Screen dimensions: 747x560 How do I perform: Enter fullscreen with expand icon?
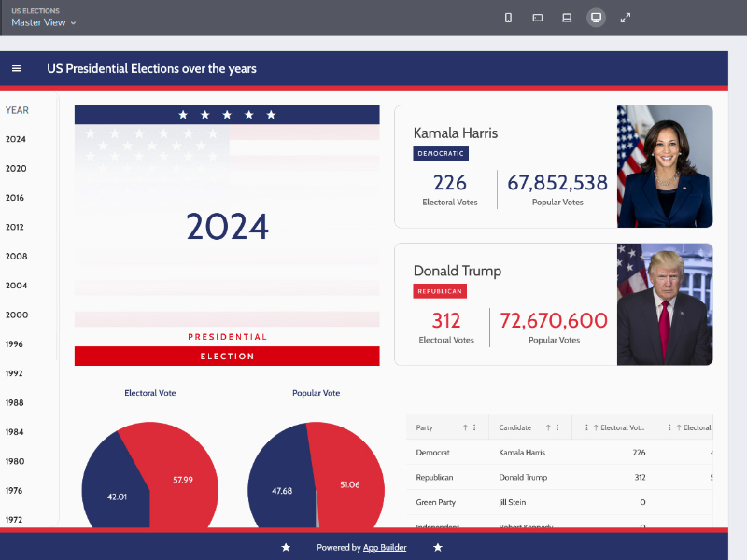(626, 18)
